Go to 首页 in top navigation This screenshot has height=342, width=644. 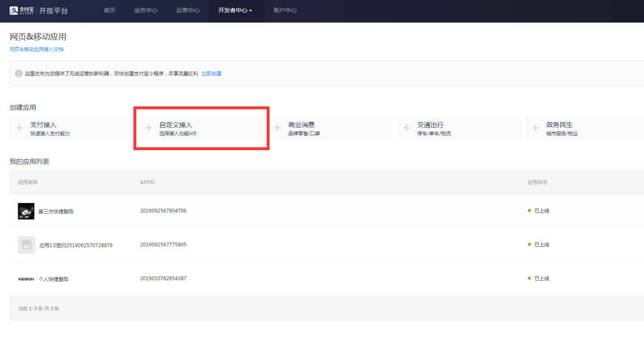click(x=109, y=10)
